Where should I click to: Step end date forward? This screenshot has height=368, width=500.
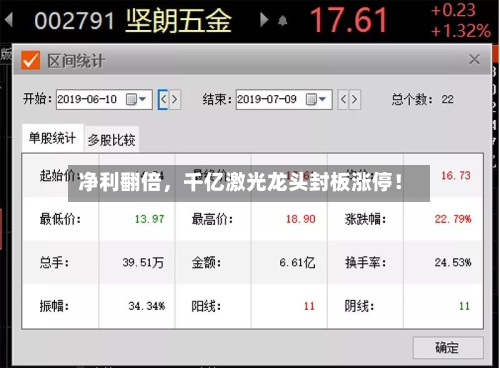[x=355, y=99]
